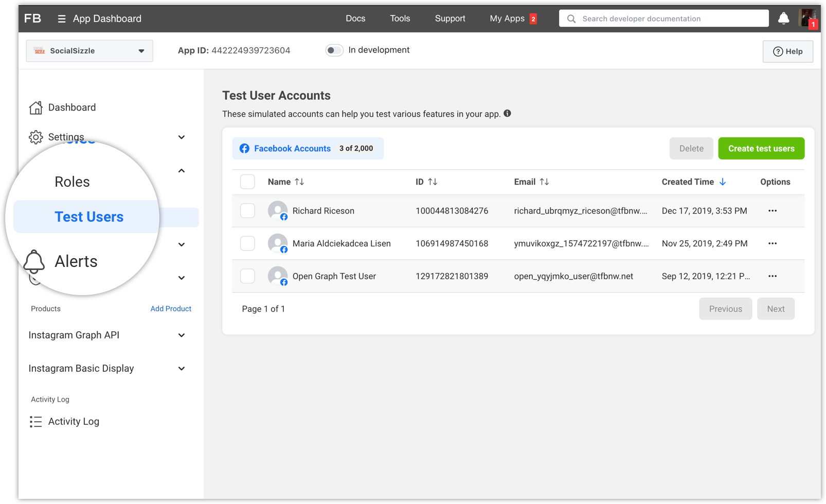Click the Help button
The image size is (826, 504).
[x=788, y=51]
